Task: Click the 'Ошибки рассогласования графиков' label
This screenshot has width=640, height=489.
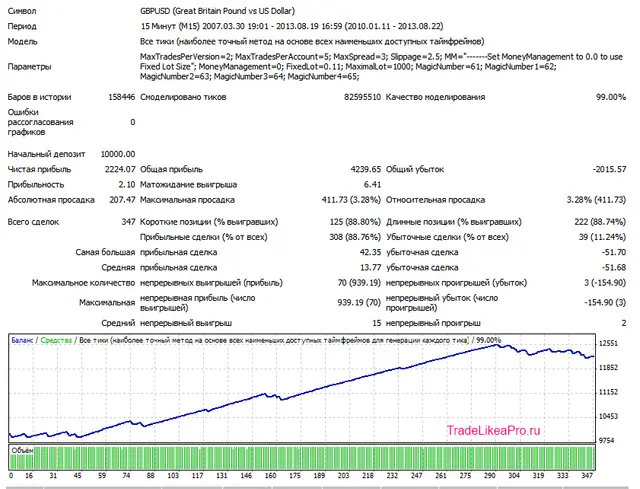Action: coord(40,122)
